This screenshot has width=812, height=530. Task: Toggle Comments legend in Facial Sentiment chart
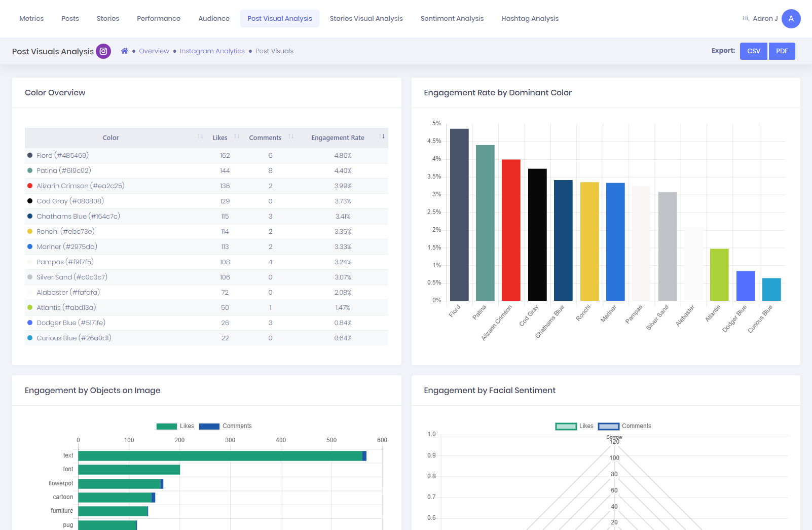(x=624, y=426)
